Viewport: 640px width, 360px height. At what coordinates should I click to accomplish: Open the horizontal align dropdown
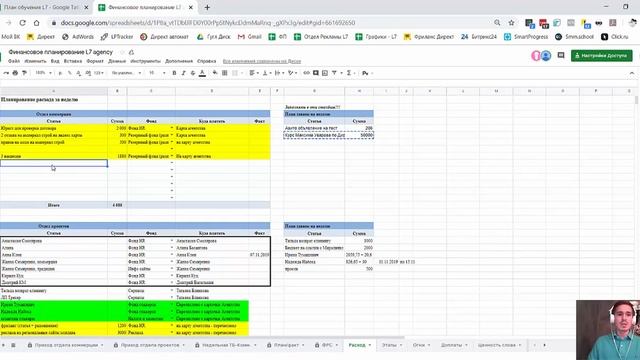click(x=254, y=73)
